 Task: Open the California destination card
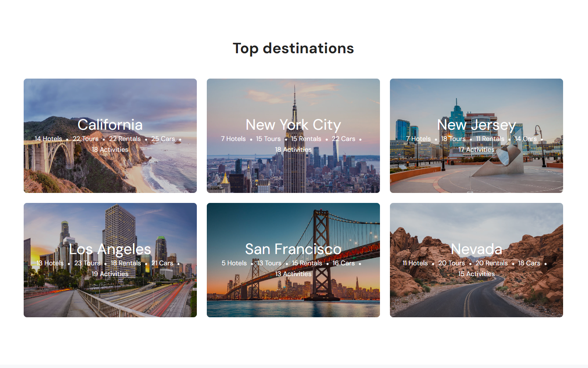click(110, 136)
